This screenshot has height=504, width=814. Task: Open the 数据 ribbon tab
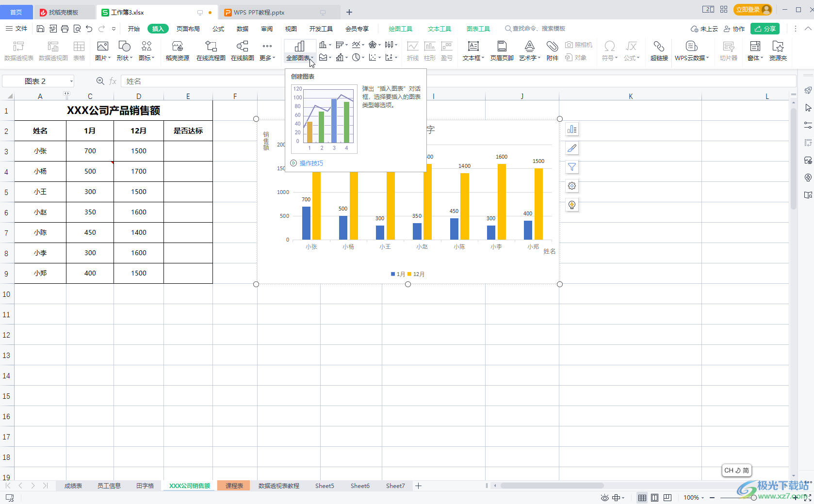(x=243, y=29)
